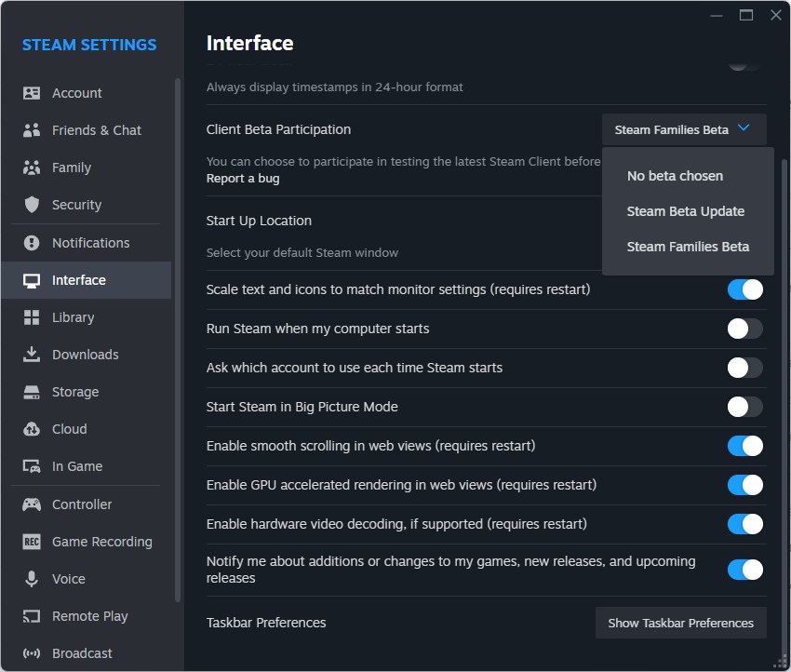Viewport: 791px width, 672px height.
Task: Toggle notifications about game additions and releases
Action: 744,571
